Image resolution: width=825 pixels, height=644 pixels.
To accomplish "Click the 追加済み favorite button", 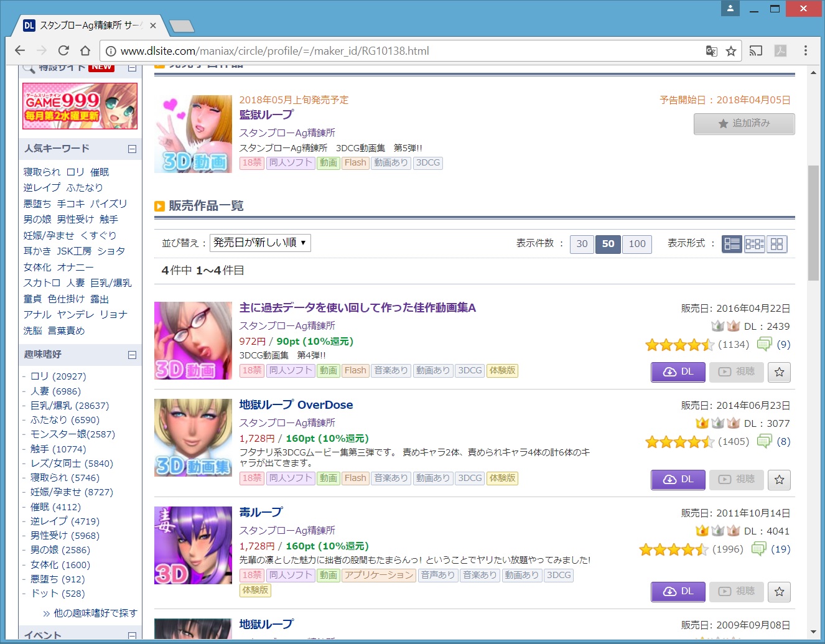I will [x=744, y=123].
